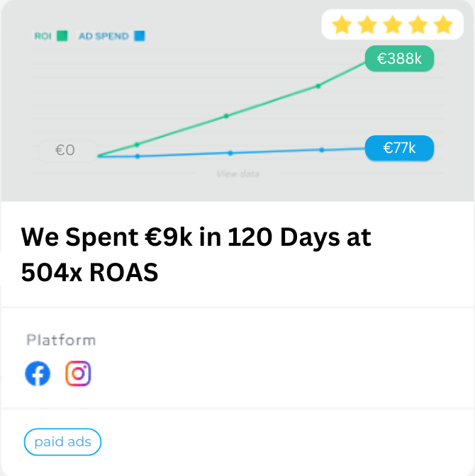Select the third rating star
Screen dimensions: 475x476
tap(393, 25)
